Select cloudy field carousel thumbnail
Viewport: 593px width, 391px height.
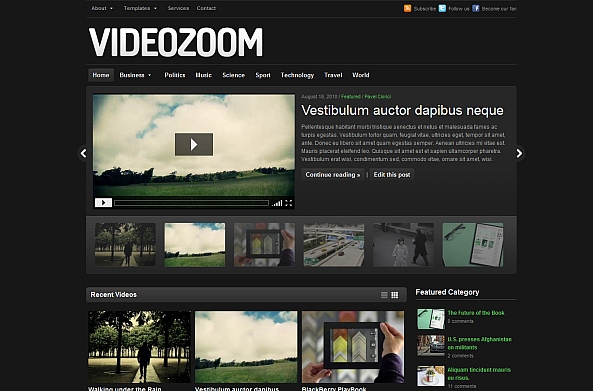click(195, 244)
